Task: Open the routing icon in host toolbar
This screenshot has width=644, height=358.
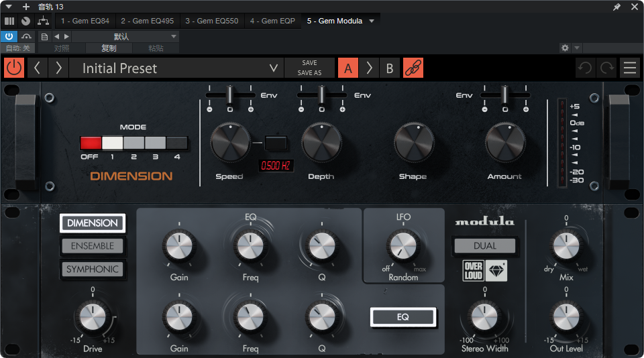Action: [43, 21]
